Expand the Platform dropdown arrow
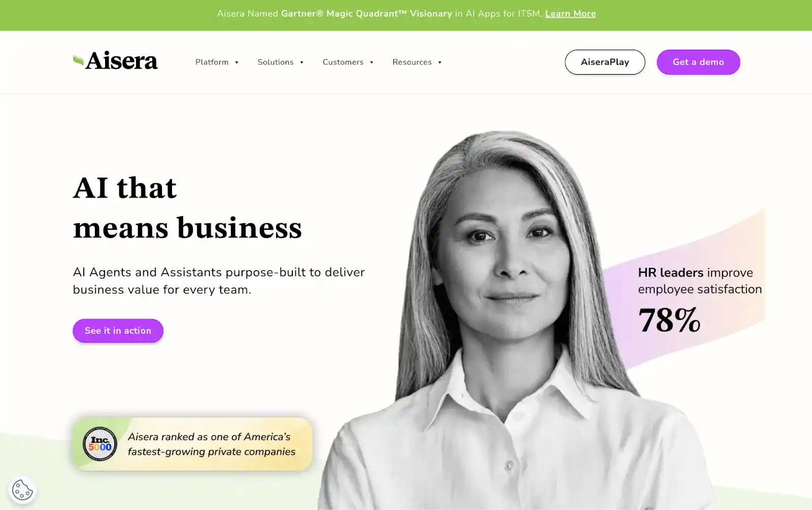812x510 pixels. point(236,62)
